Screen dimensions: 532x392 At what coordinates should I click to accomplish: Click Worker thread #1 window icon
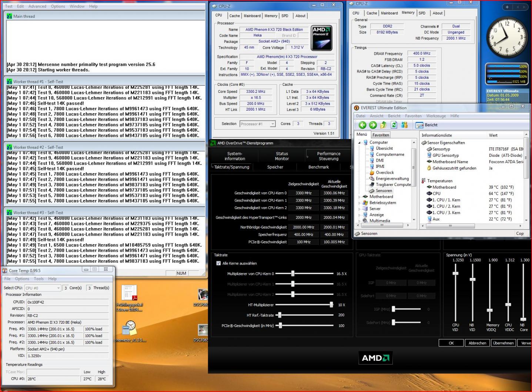pyautogui.click(x=9, y=81)
